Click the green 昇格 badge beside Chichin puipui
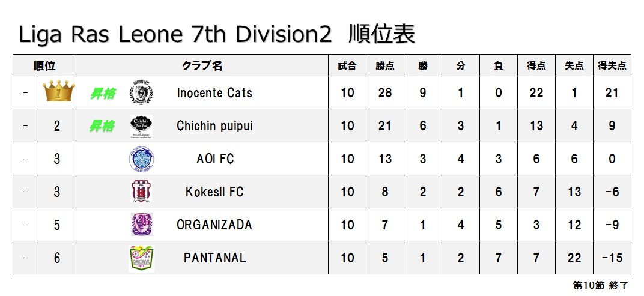Screen dimensions: 644x296 pyautogui.click(x=102, y=127)
